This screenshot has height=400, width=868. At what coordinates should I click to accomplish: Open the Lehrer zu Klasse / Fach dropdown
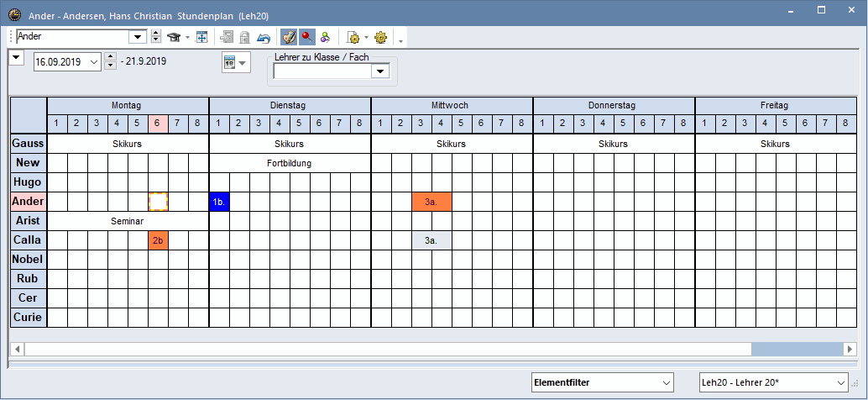point(380,71)
